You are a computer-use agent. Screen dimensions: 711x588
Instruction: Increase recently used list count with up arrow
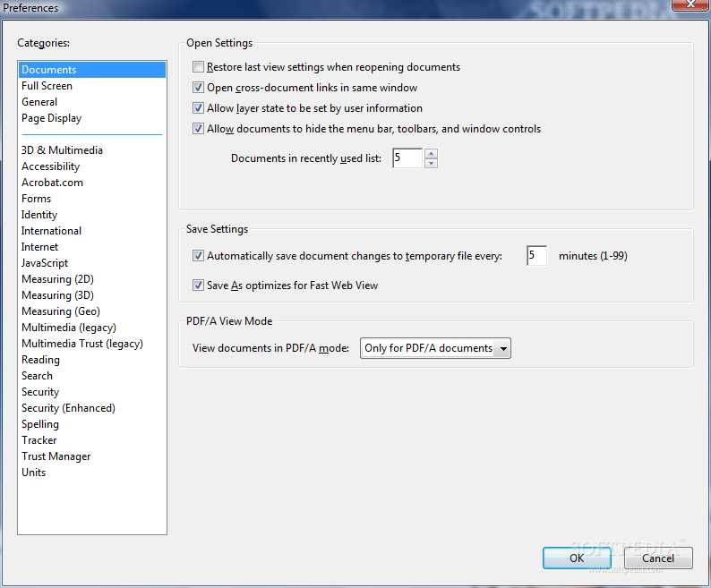[432, 153]
